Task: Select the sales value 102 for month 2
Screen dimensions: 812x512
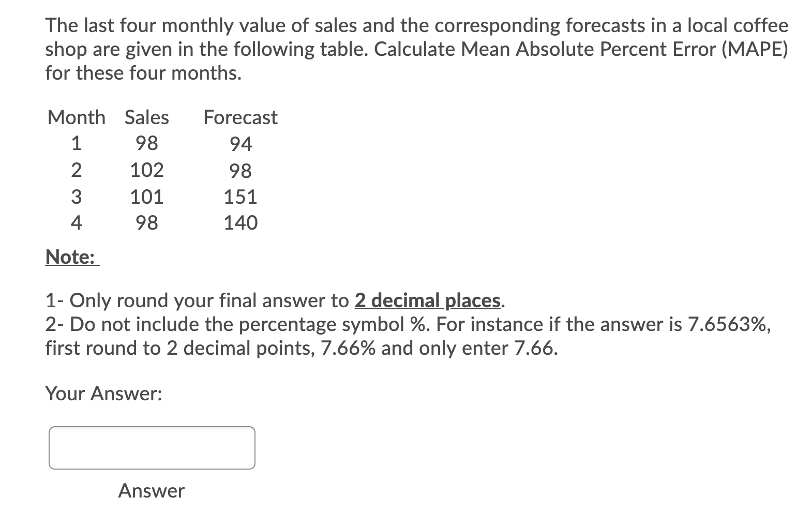Action: pyautogui.click(x=146, y=170)
